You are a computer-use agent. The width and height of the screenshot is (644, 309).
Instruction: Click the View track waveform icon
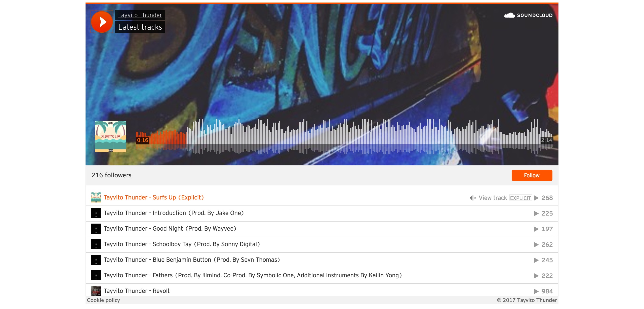473,198
